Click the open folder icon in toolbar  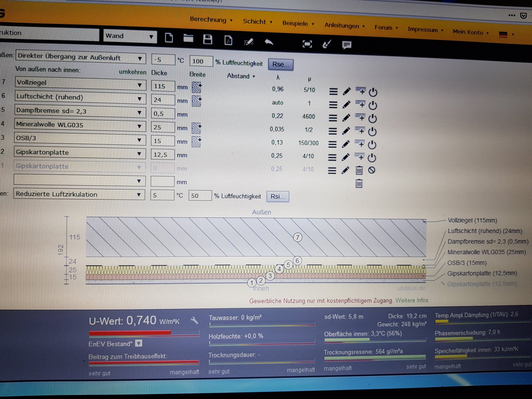tap(188, 38)
